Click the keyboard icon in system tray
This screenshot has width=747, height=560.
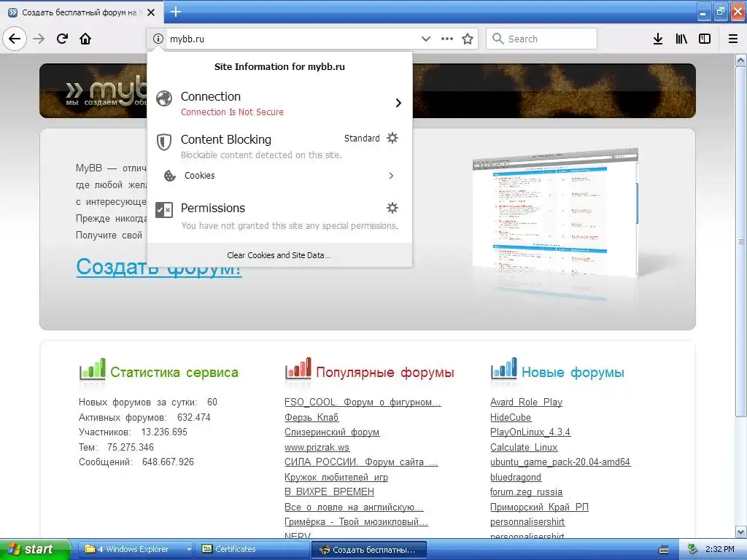(663, 550)
